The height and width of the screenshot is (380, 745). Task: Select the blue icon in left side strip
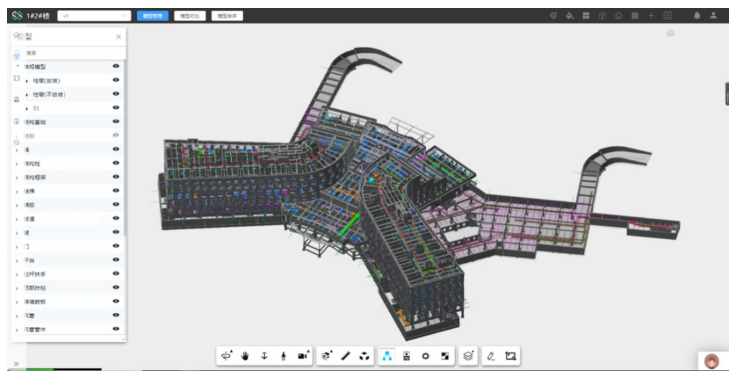[x=17, y=55]
